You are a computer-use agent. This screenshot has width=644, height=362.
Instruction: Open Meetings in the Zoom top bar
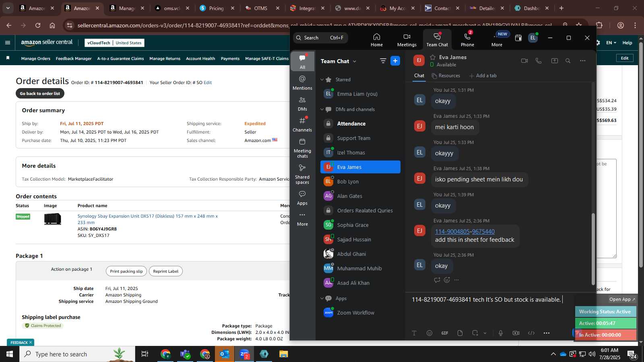pos(407,40)
